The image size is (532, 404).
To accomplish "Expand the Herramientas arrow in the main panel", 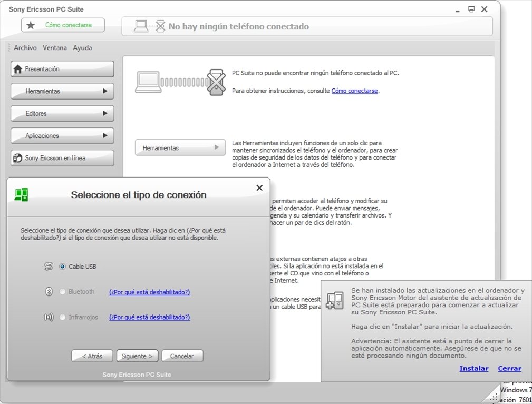I will tap(217, 147).
